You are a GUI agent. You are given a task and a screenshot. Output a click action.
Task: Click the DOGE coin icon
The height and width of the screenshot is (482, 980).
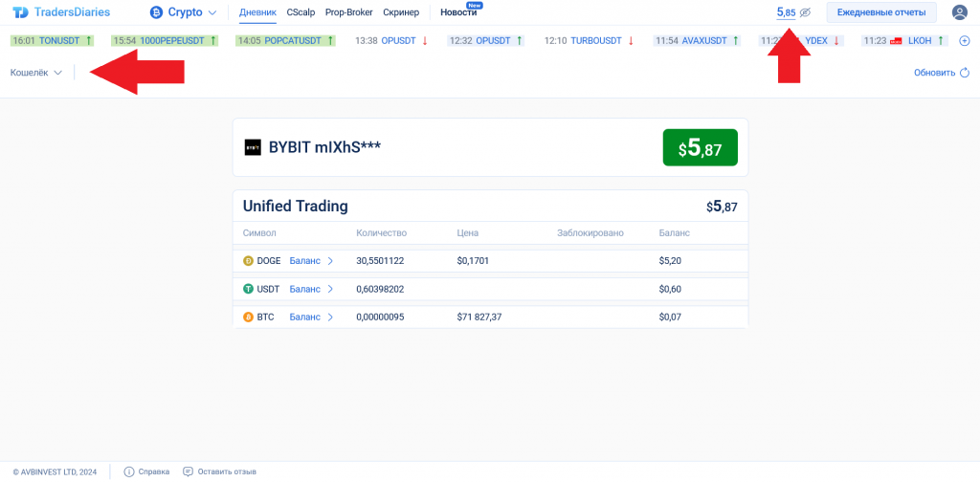point(248,261)
